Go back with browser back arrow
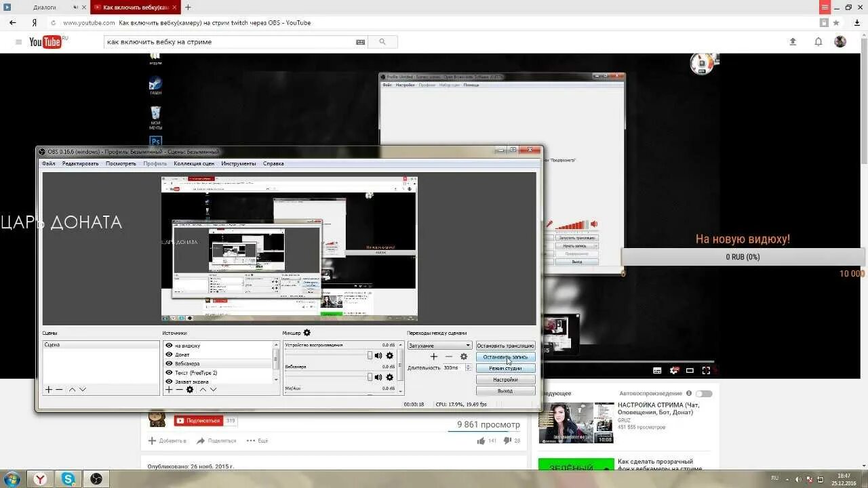Screen dimensions: 868x488 click(12, 22)
